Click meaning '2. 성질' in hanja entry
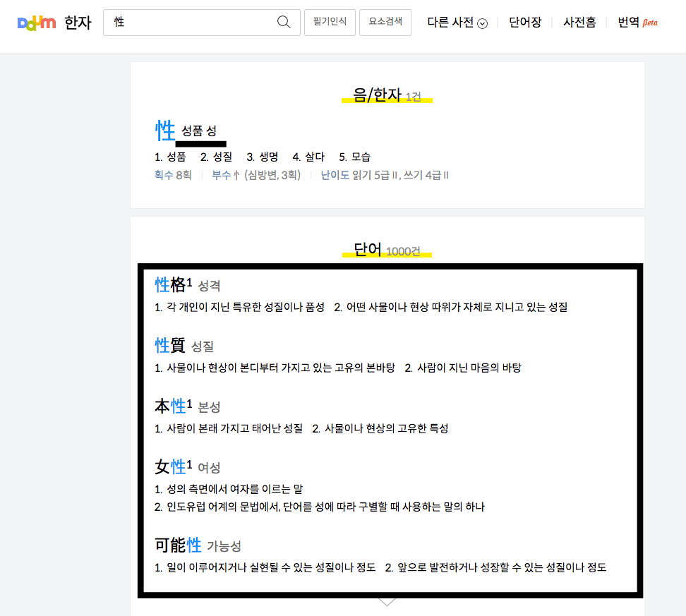Screen dimensions: 686x616 coord(216,157)
